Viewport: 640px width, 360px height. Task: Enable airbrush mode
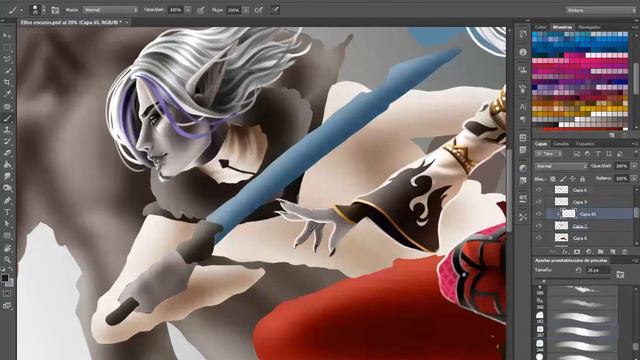tap(259, 10)
